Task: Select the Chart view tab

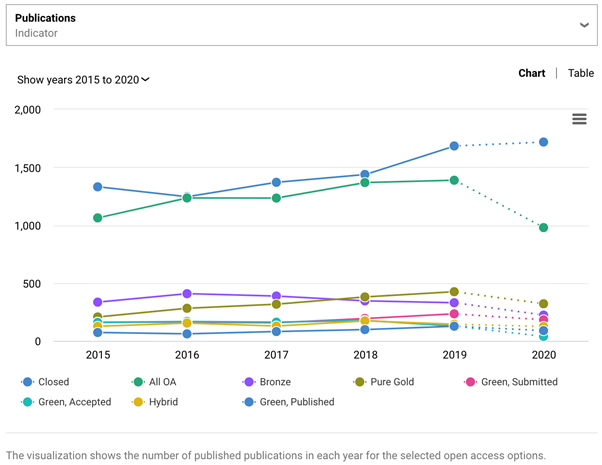Action: [531, 73]
